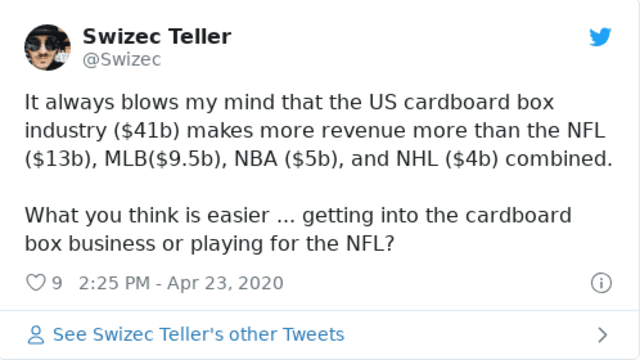Click the tweet line starting "It always blows"
The width and height of the screenshot is (640, 360).
tap(289, 102)
